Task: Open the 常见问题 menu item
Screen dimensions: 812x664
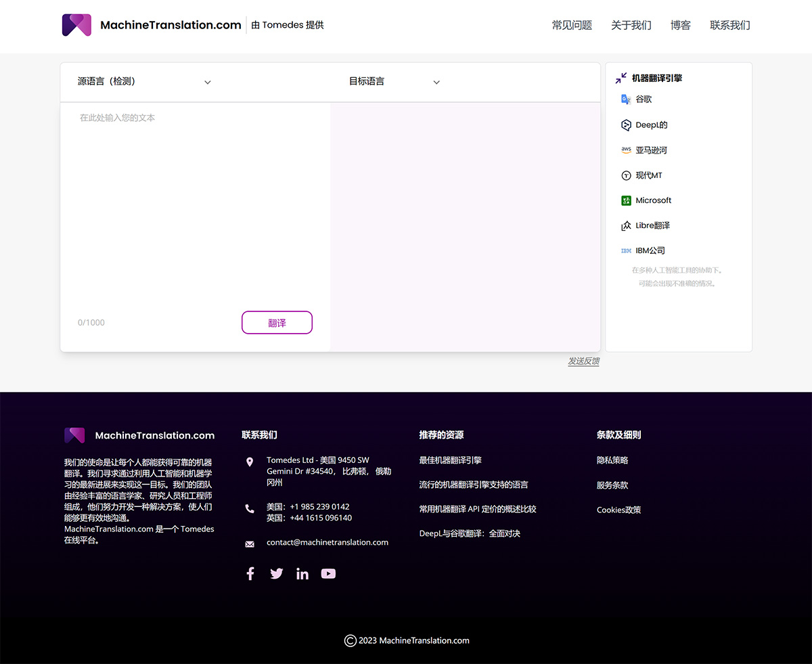Action: coord(571,25)
